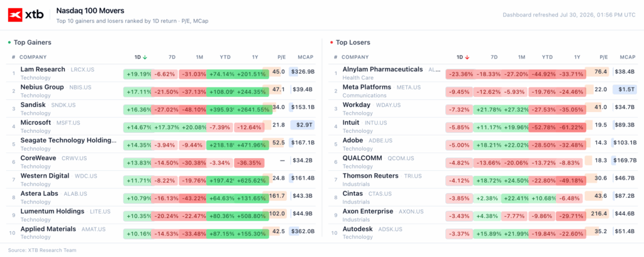Click Microsoft $2.9T market cap
Viewport: 644px width, 257px height.
303,125
